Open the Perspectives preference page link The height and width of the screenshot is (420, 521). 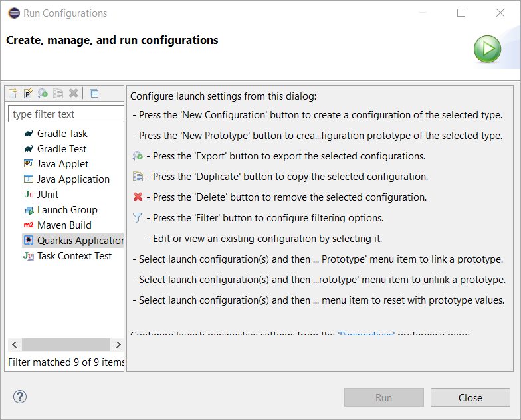point(366,333)
